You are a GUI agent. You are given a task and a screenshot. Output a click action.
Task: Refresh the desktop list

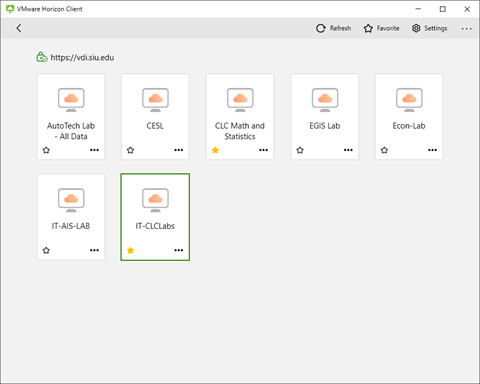(x=333, y=28)
